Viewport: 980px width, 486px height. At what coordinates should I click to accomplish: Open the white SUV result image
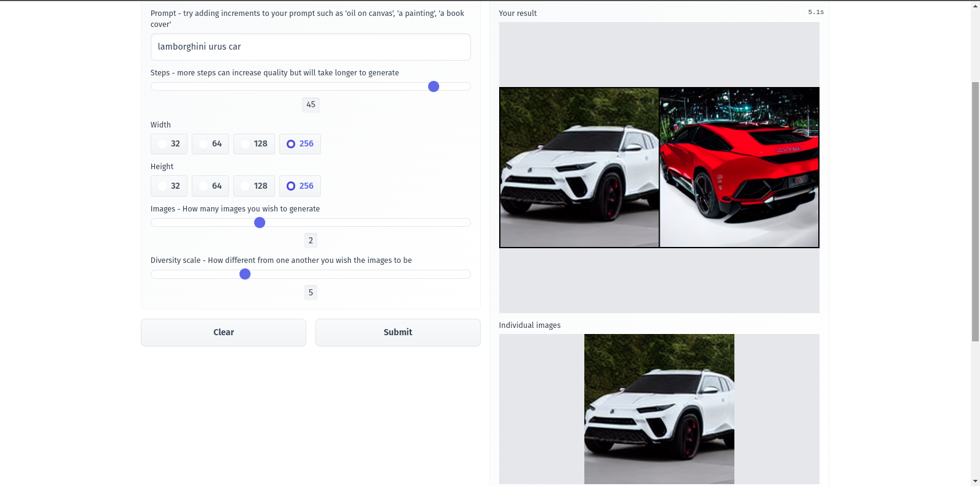point(579,167)
